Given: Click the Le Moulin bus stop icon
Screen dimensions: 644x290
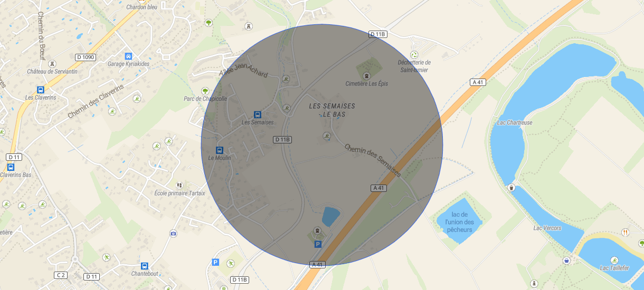Looking at the screenshot, I should [220, 150].
